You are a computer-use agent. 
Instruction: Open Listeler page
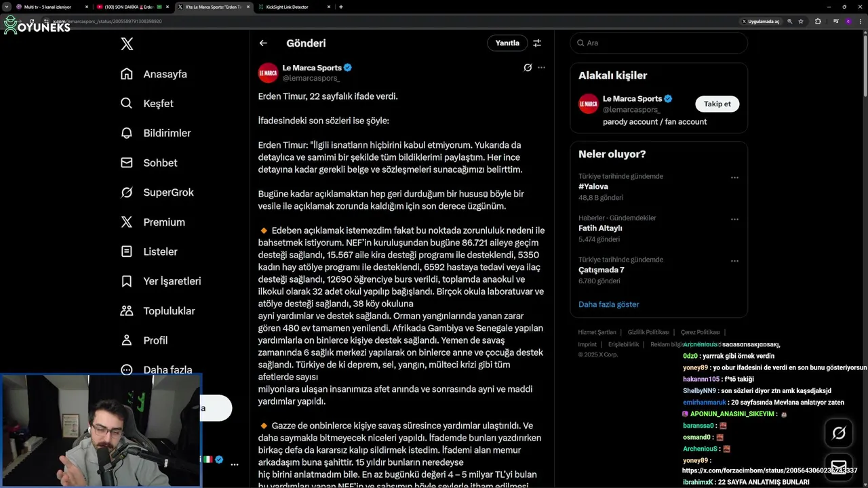coord(149,251)
